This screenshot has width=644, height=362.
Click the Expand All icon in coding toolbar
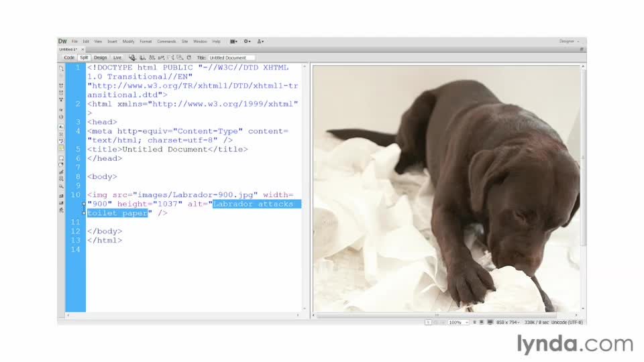click(x=61, y=99)
